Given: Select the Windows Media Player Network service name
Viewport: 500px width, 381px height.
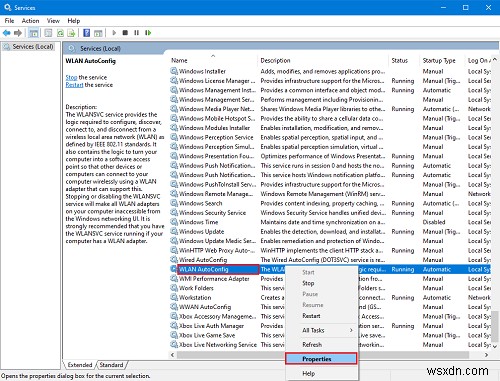Looking at the screenshot, I should click(217, 109).
